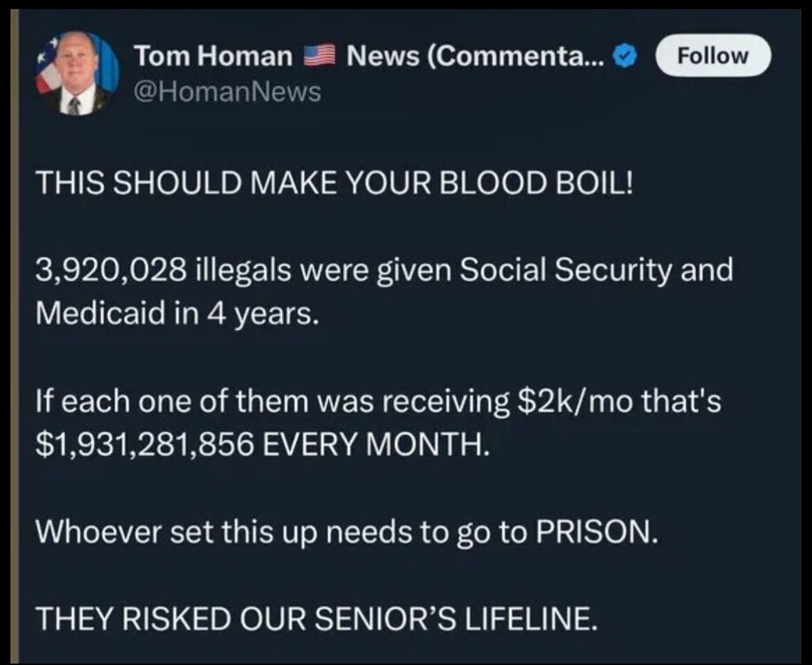Image resolution: width=812 pixels, height=665 pixels.
Task: Click the American flag emoji in display name
Action: pyautogui.click(x=319, y=56)
